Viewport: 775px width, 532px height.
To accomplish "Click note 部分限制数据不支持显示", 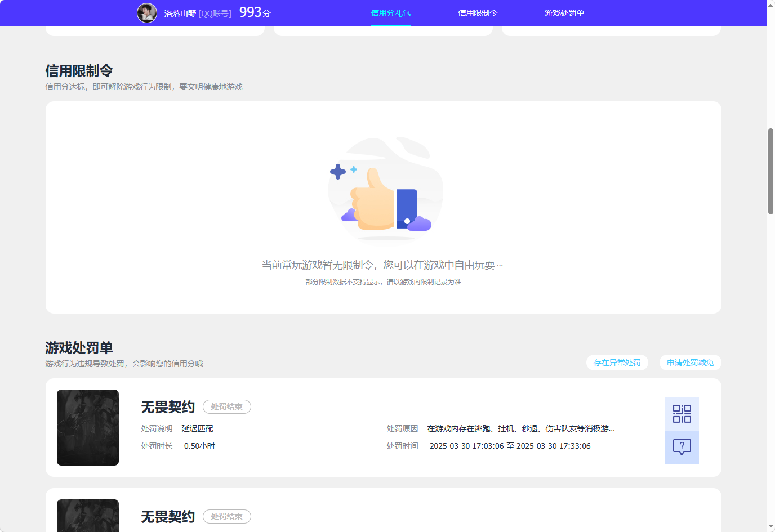I will [x=383, y=282].
